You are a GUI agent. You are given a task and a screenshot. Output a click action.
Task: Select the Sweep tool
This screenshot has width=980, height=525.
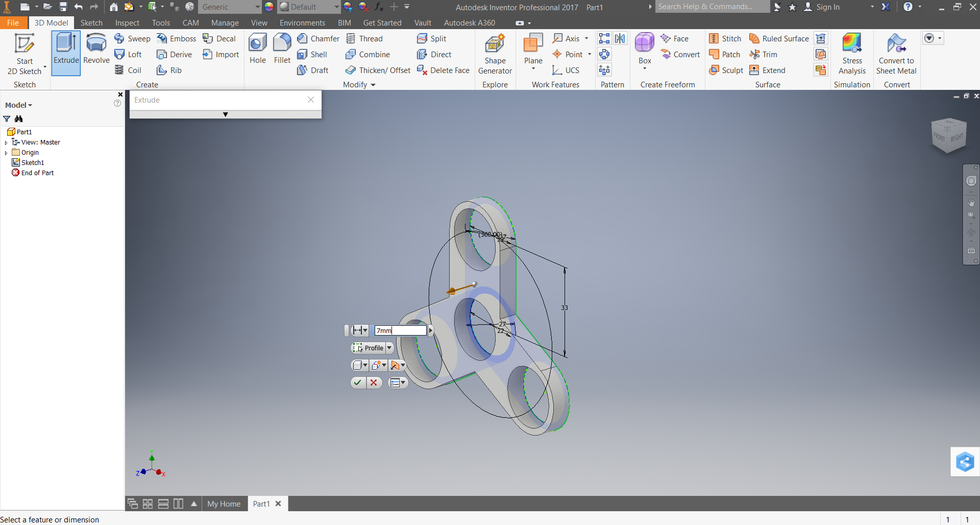(132, 39)
